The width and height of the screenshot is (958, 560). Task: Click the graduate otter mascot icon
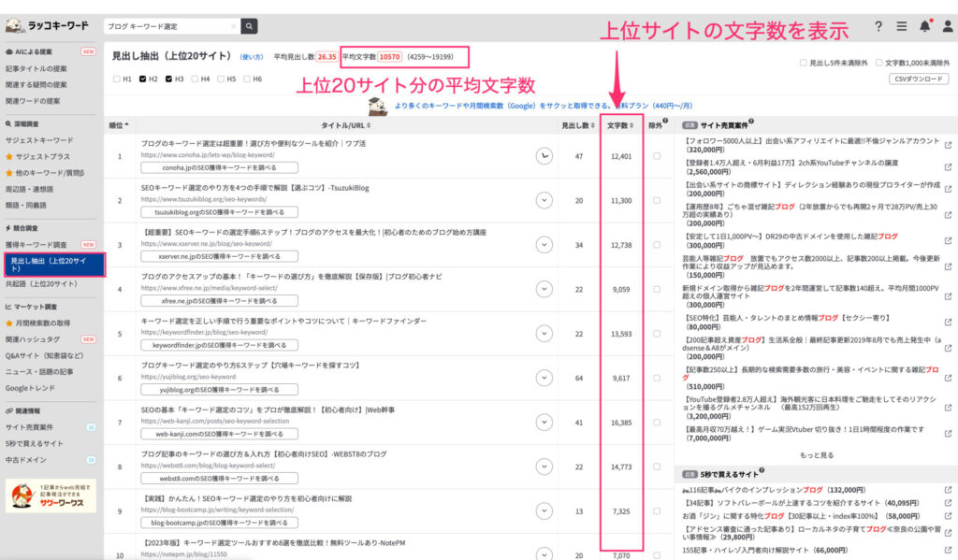[x=378, y=107]
